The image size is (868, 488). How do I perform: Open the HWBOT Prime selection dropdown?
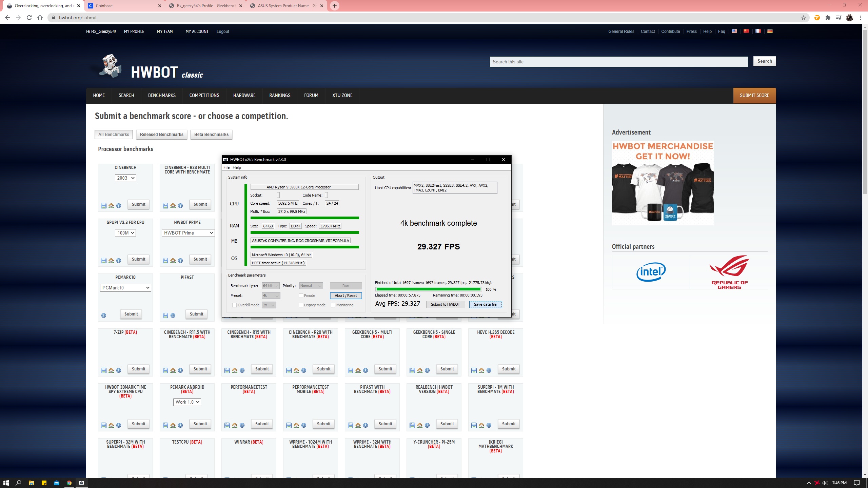point(188,233)
